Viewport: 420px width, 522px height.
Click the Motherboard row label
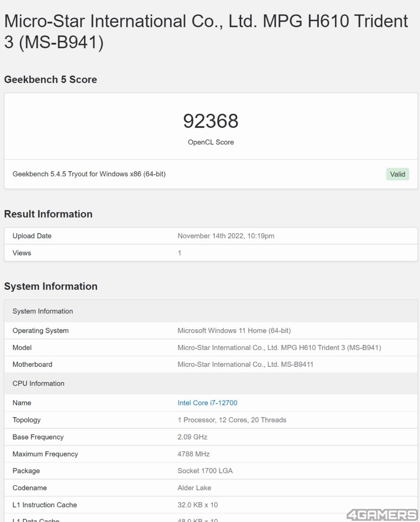click(x=32, y=365)
